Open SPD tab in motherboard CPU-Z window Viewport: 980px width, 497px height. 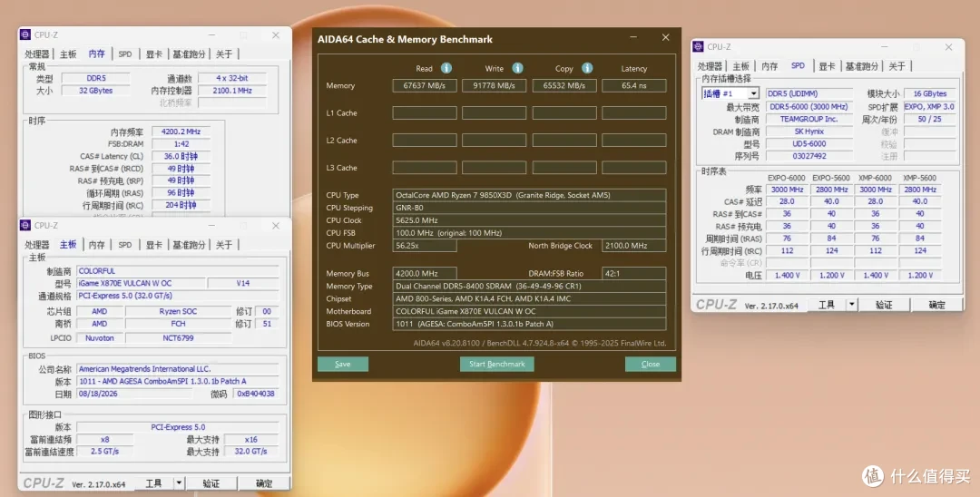[x=125, y=245]
